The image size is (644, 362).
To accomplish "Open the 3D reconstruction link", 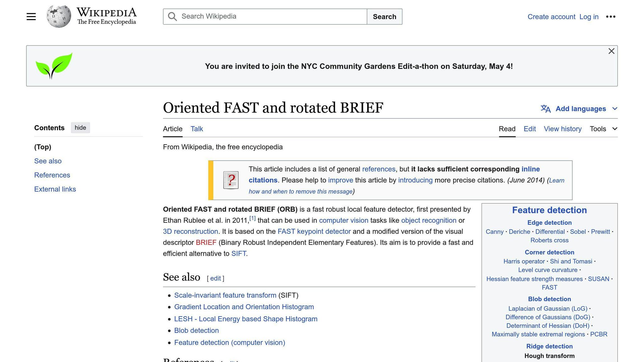I will click(x=191, y=232).
